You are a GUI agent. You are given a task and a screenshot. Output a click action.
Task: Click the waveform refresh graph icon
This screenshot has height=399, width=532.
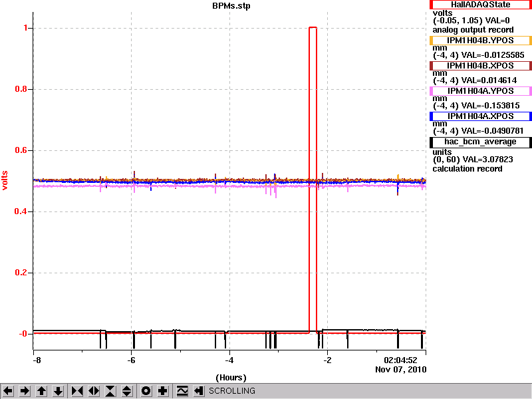pos(182,391)
